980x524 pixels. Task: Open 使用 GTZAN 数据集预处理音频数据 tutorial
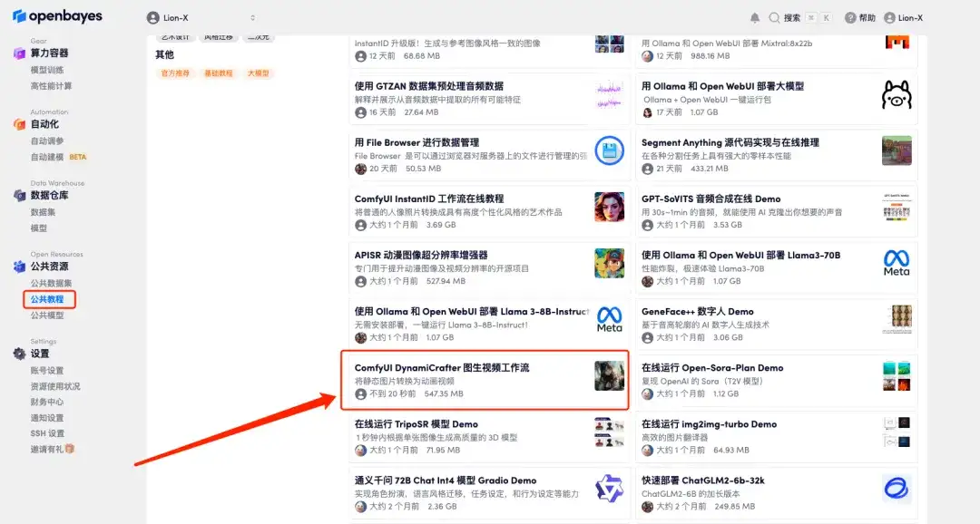[x=428, y=86]
